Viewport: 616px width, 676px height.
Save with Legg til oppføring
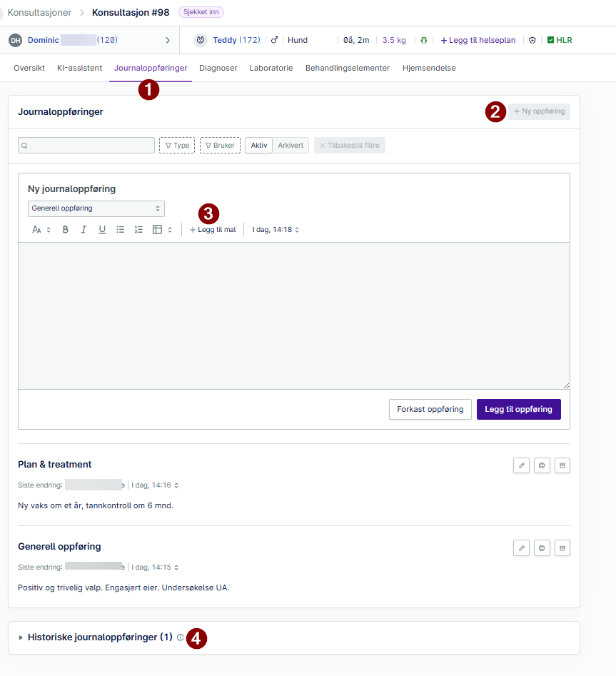tap(519, 409)
